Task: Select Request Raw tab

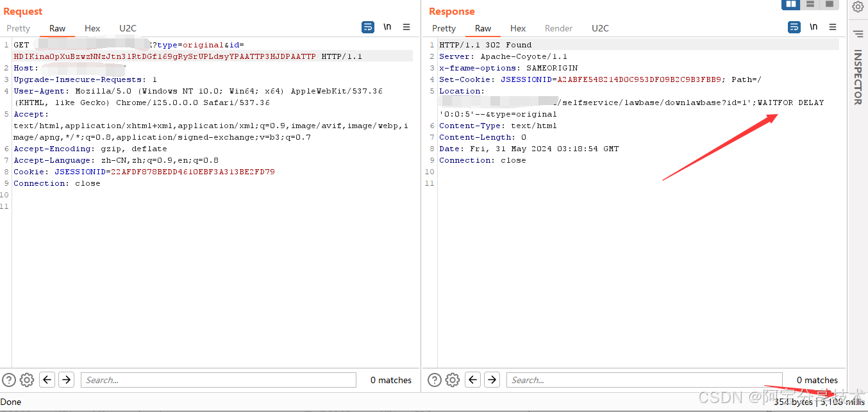Action: click(58, 28)
